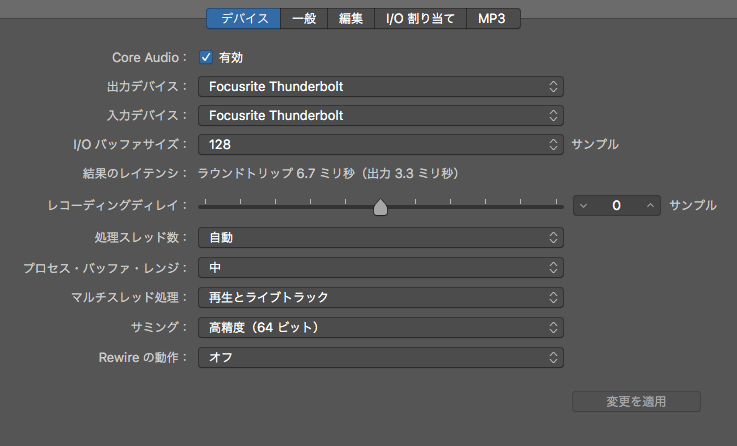737x446 pixels.
Task: Open the 入力デバイス Focusrite Thunderbolt dropdown
Action: click(x=381, y=116)
